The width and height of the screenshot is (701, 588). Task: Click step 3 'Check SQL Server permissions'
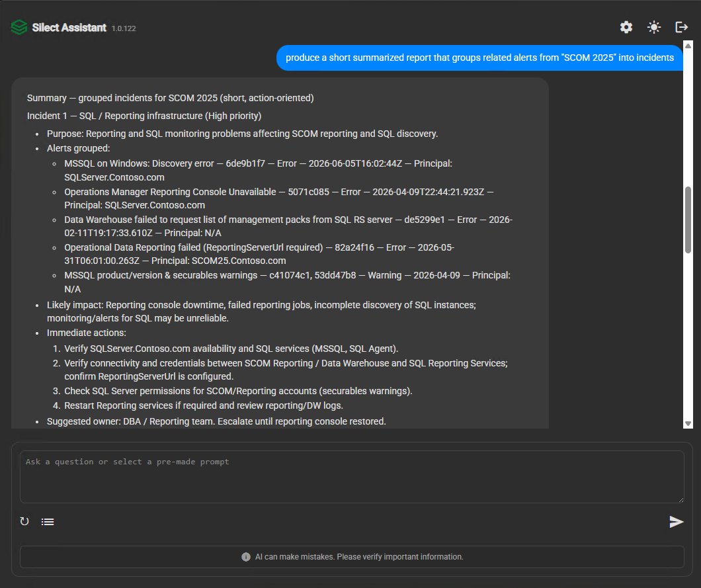pos(238,391)
